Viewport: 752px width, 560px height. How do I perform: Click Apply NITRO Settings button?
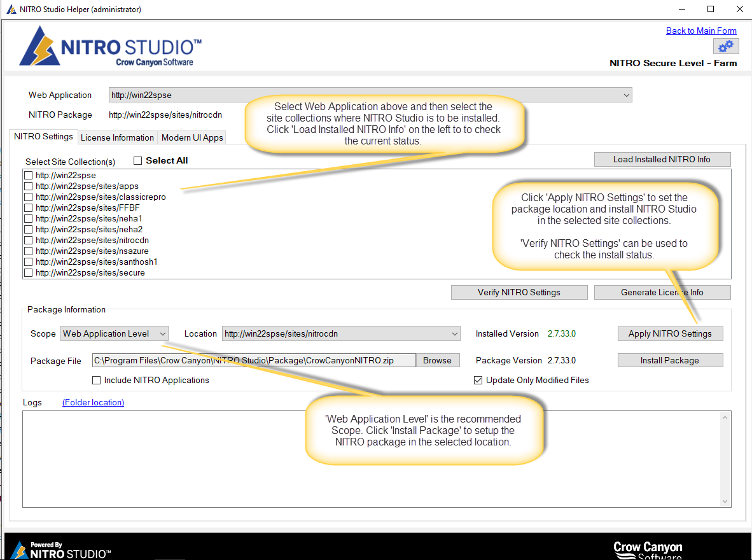tap(670, 333)
